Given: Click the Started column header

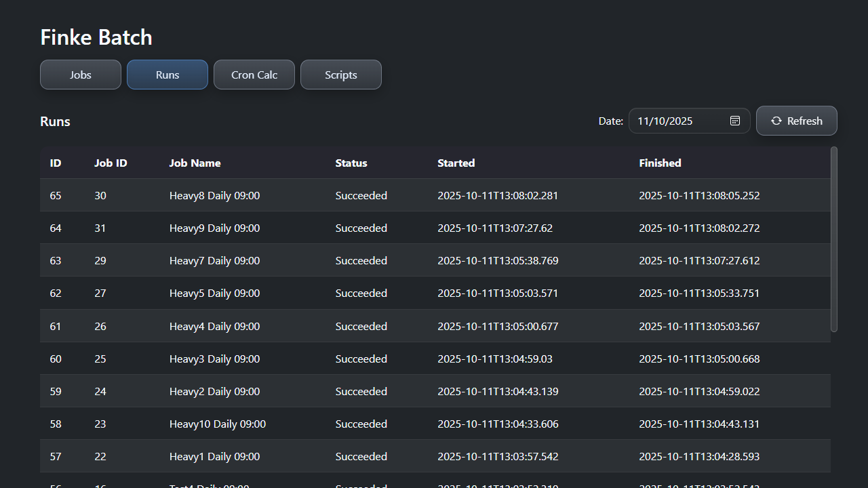Looking at the screenshot, I should [x=456, y=163].
